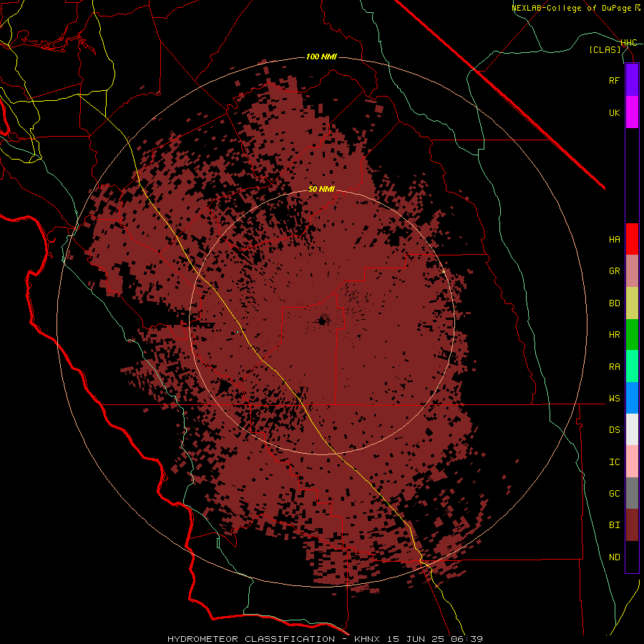Click the RF legend label
The width and height of the screenshot is (644, 644).
pyautogui.click(x=614, y=81)
